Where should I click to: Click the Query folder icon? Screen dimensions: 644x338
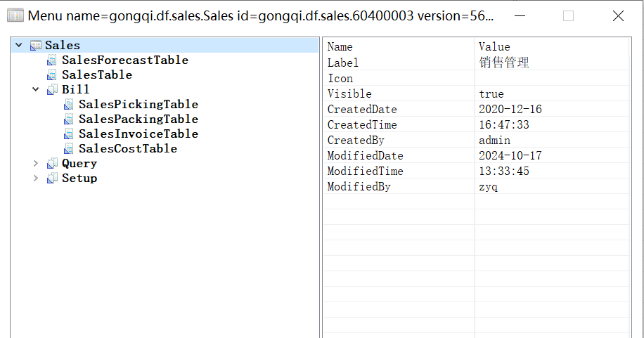click(52, 164)
